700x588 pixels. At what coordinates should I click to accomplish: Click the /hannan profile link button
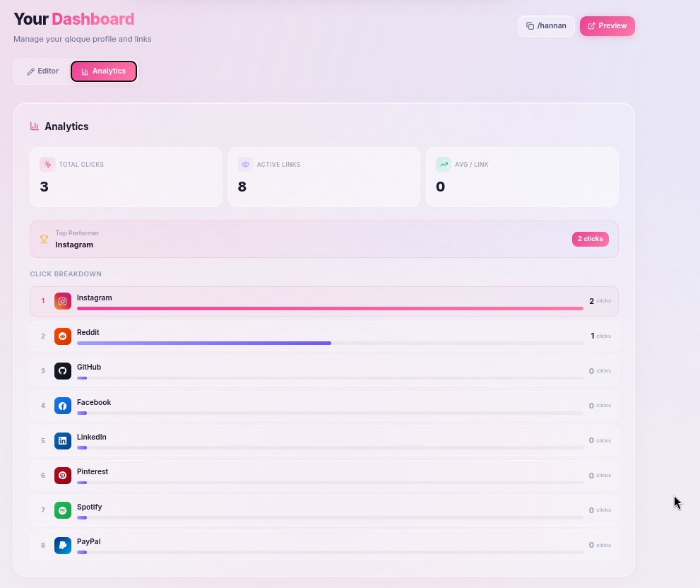(x=546, y=25)
